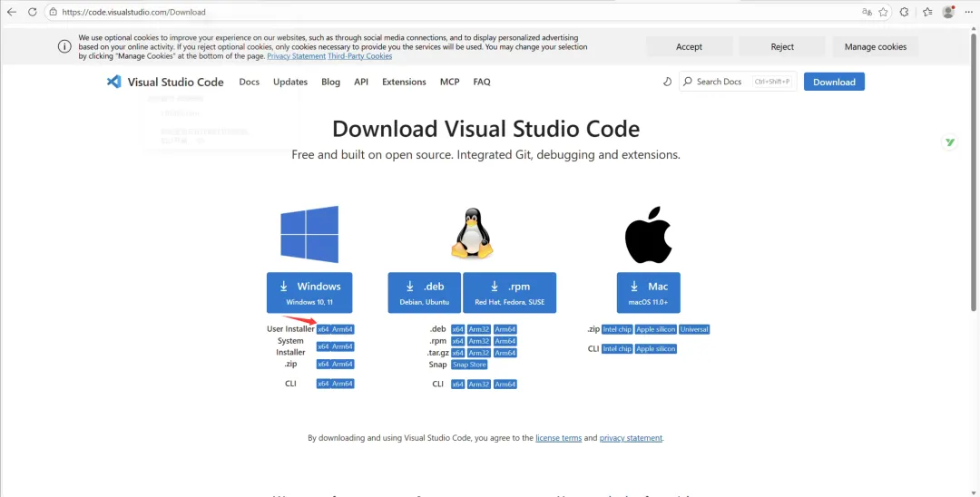Download Linux .deb x64 package
980x497 pixels.
click(x=458, y=329)
